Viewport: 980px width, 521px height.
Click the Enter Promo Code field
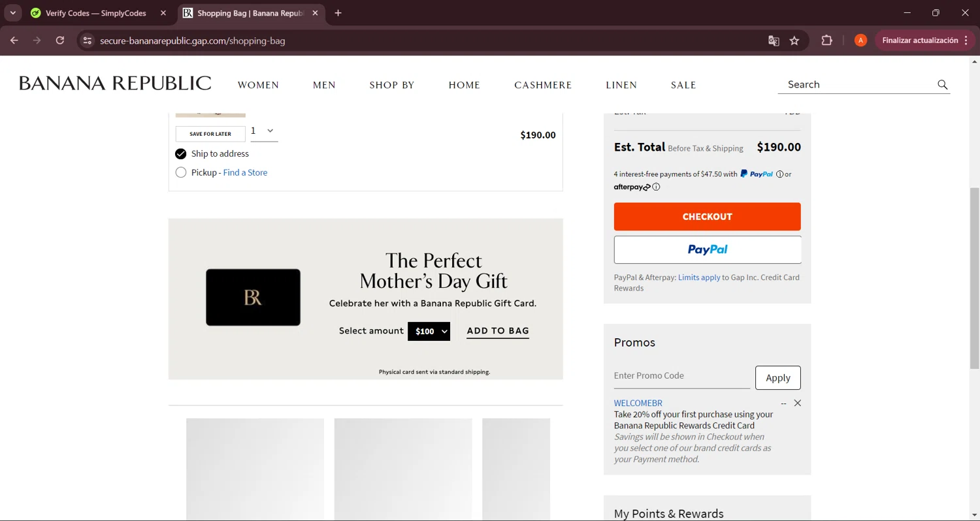681,376
